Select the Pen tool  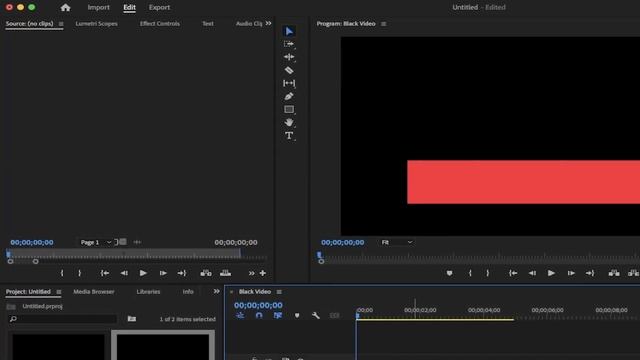[289, 96]
